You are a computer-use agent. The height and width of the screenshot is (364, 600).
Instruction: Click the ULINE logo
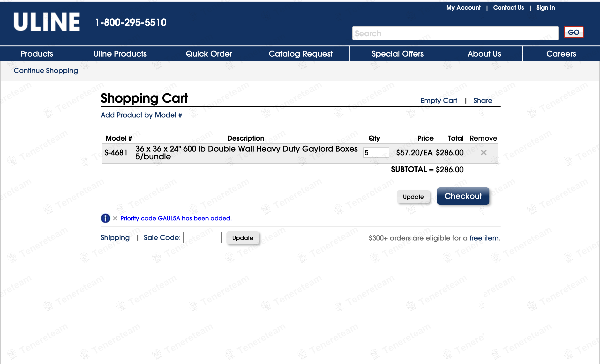pos(46,22)
